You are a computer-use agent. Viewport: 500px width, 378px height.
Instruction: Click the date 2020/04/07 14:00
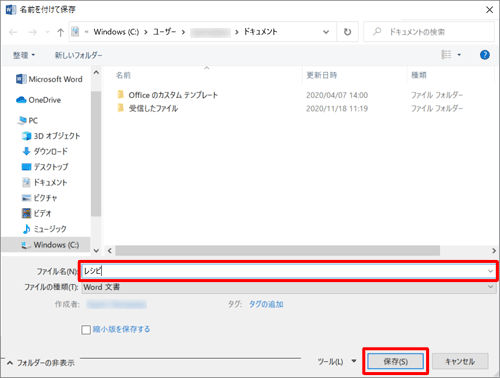[337, 95]
